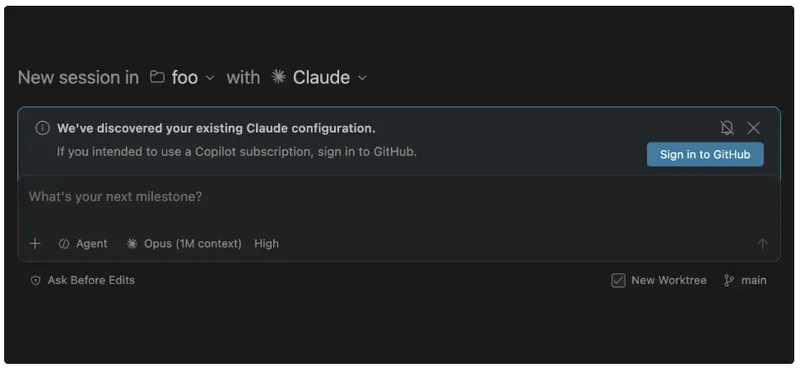This screenshot has height=368, width=800.
Task: Click the Claude starburst logo in heading
Action: click(279, 77)
